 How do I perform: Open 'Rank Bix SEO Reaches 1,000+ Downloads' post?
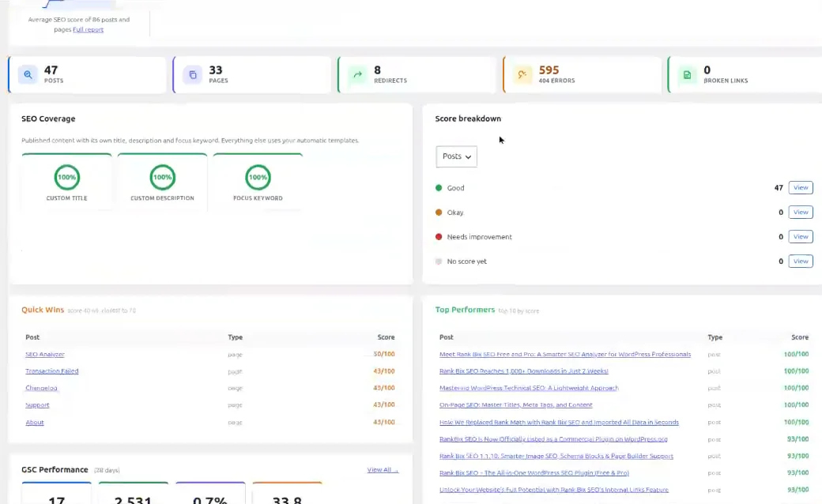point(524,371)
